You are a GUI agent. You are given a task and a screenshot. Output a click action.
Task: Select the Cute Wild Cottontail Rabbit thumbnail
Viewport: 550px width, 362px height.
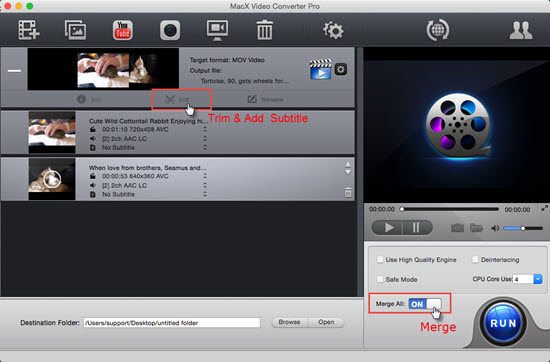(52, 132)
